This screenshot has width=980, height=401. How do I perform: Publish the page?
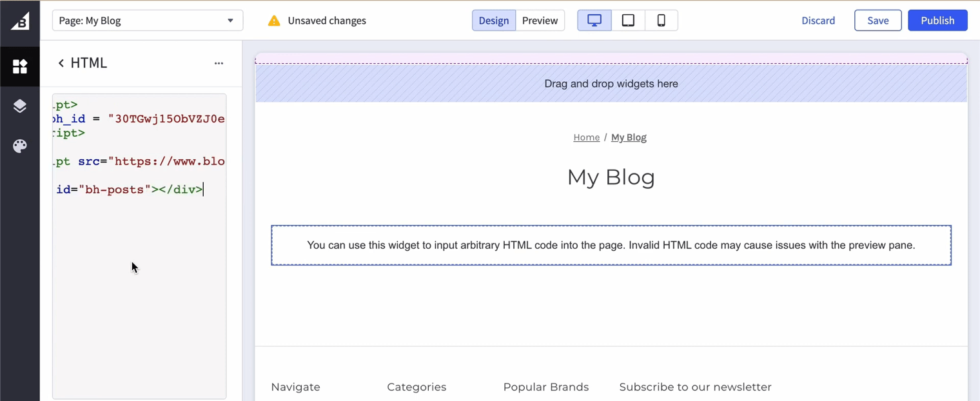(937, 20)
